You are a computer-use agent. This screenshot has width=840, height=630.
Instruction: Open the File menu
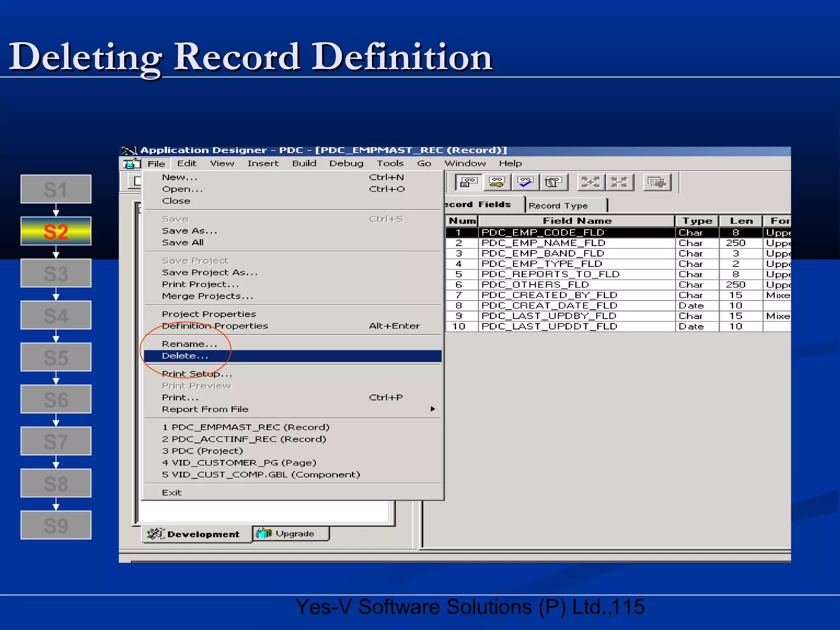click(156, 164)
